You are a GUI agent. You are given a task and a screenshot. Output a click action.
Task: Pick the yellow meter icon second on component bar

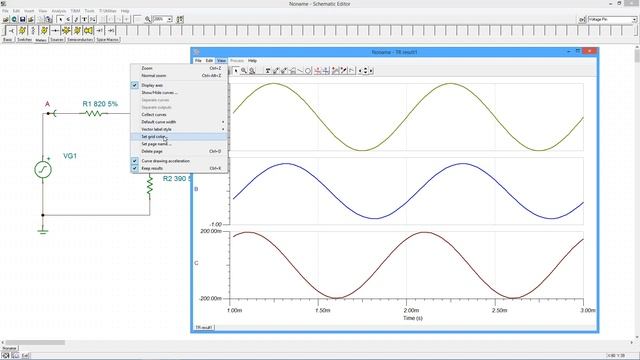(22, 31)
